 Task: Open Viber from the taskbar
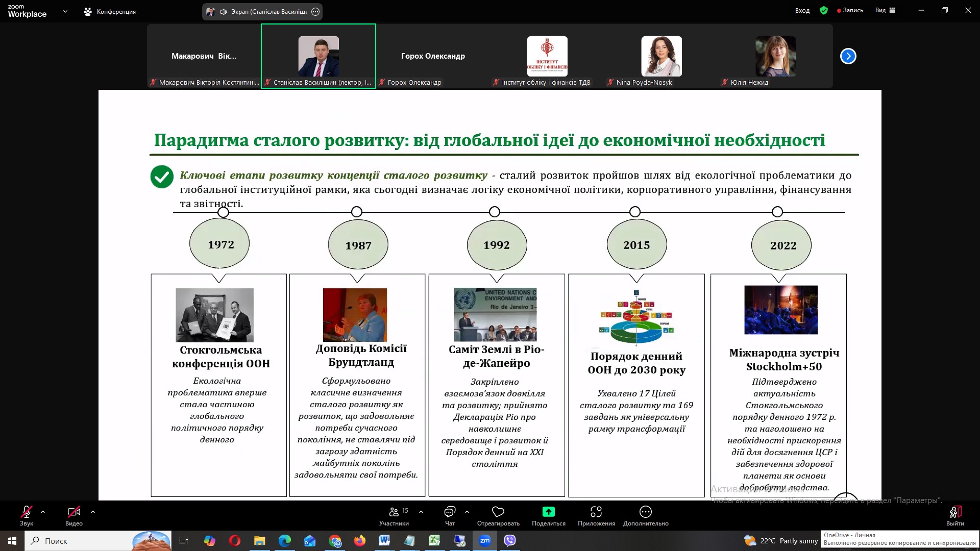(509, 541)
